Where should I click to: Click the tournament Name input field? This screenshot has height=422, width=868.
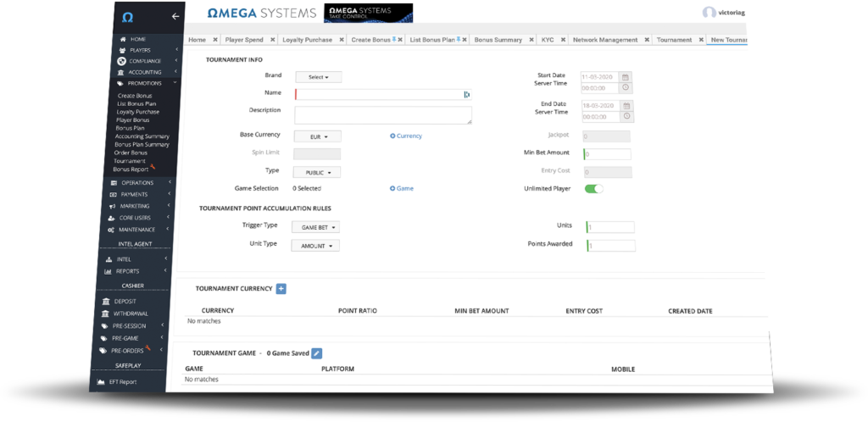click(380, 95)
